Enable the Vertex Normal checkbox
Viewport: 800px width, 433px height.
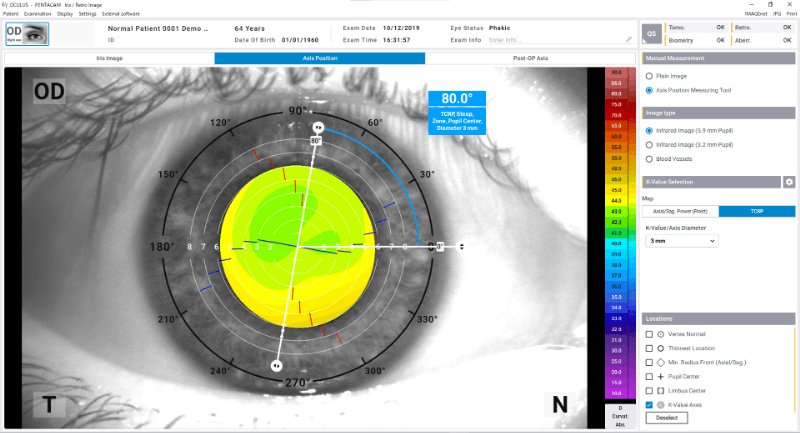(649, 335)
